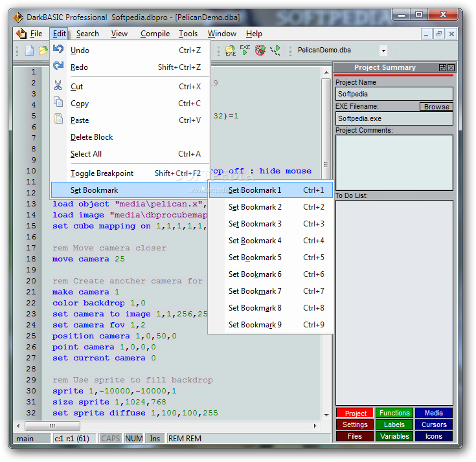This screenshot has width=476, height=462.
Task: Click the NUM indicator in status bar
Action: point(134,439)
